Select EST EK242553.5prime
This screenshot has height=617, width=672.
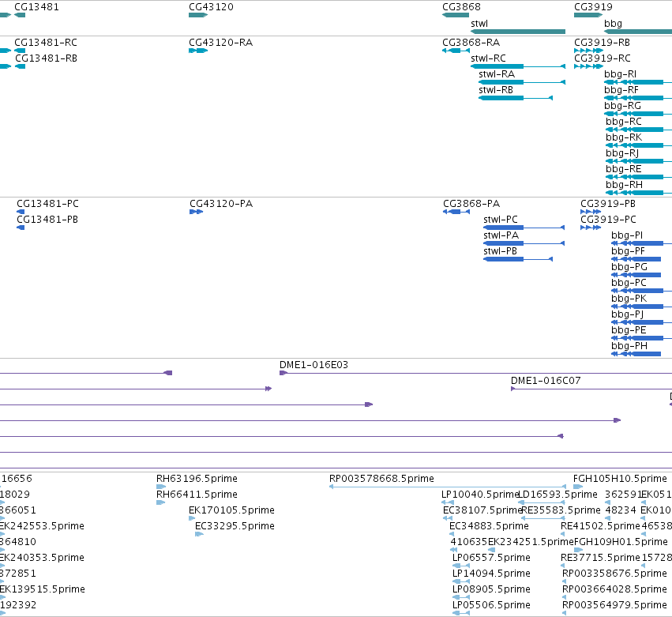2,534
